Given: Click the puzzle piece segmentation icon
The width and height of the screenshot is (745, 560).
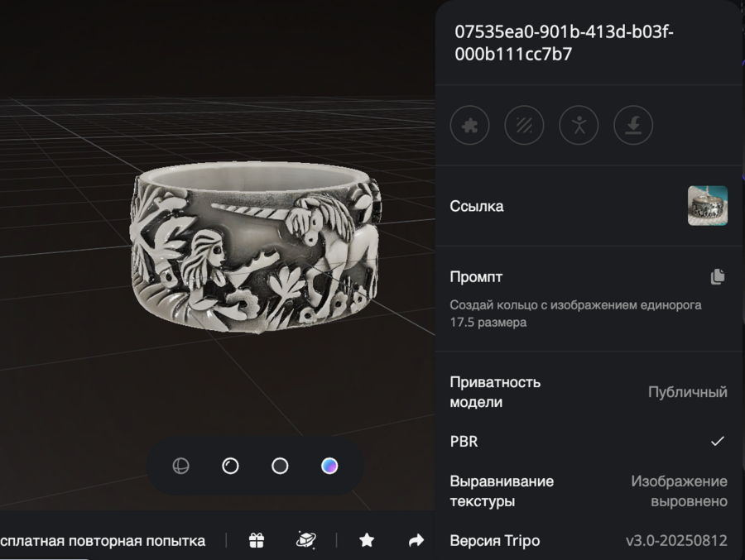Looking at the screenshot, I should point(469,126).
